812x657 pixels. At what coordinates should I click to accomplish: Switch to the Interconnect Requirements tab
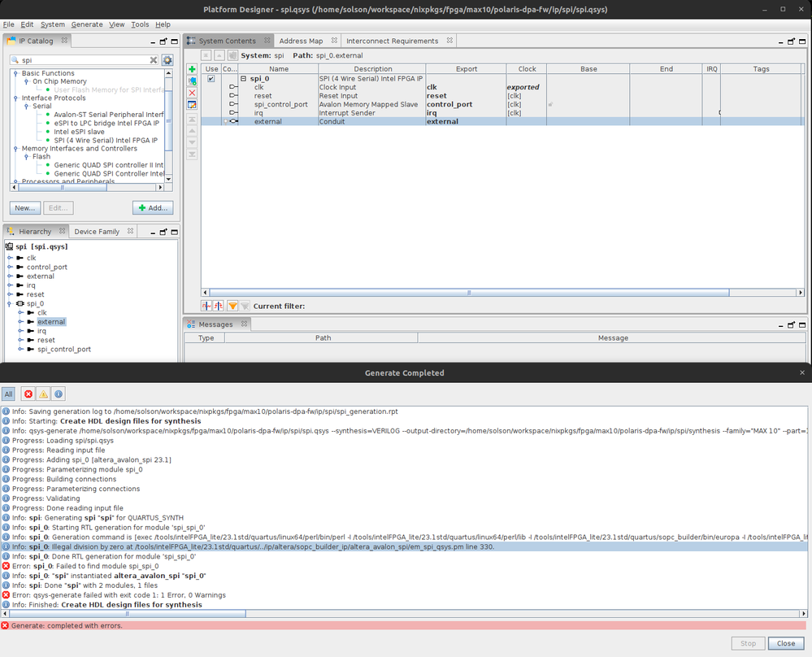coord(392,41)
